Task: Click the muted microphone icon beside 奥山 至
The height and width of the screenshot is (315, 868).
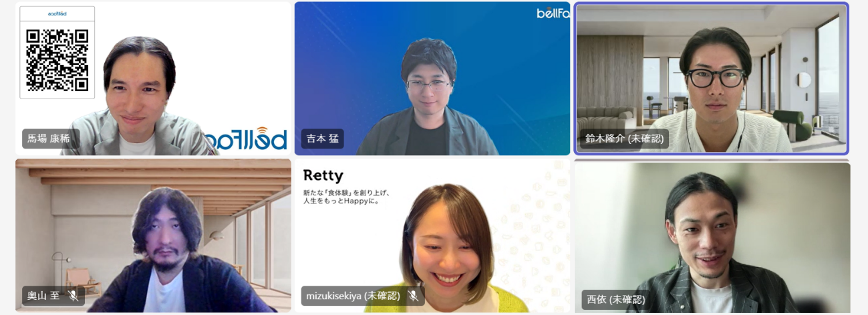Action: click(x=73, y=296)
